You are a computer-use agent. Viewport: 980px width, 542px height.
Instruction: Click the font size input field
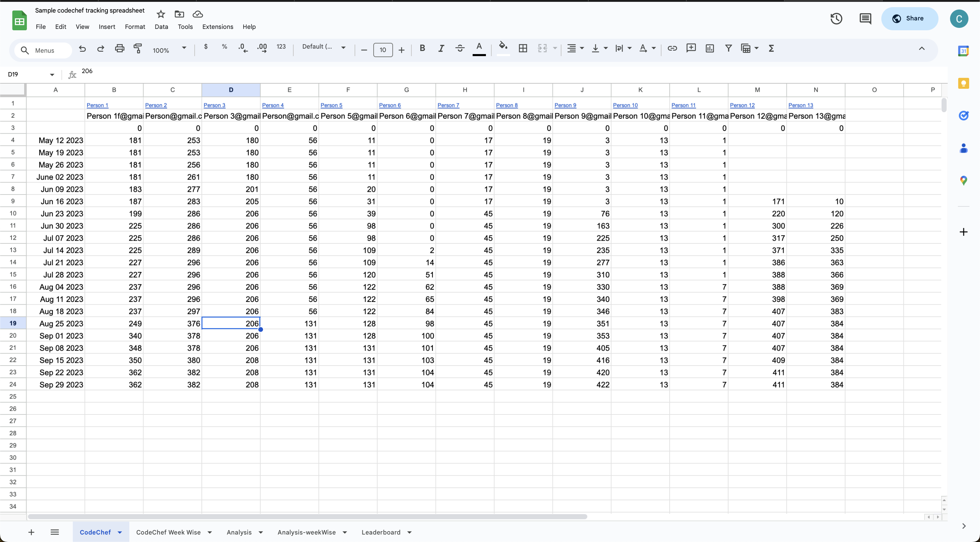tap(383, 50)
